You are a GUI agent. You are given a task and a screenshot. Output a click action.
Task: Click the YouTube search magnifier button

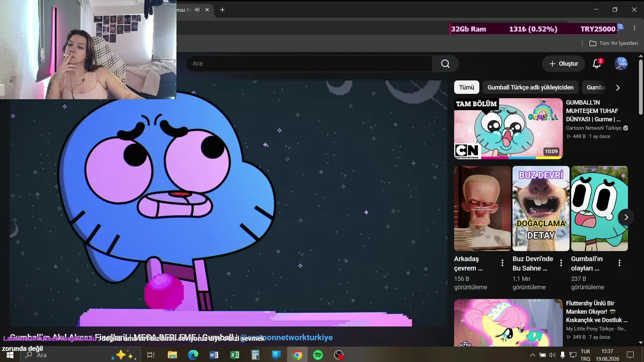pyautogui.click(x=445, y=64)
